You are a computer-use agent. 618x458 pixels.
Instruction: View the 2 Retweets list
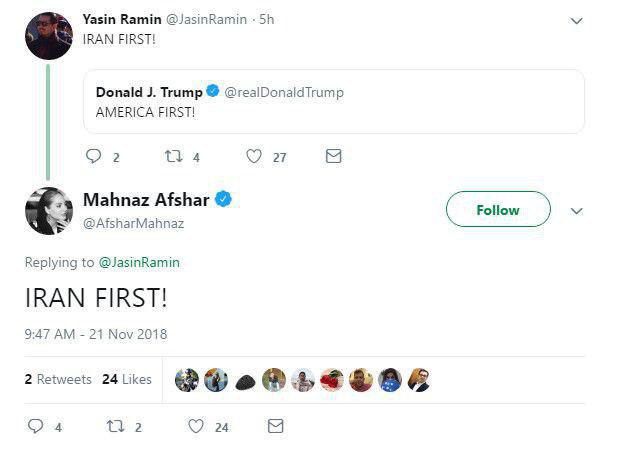tap(58, 380)
